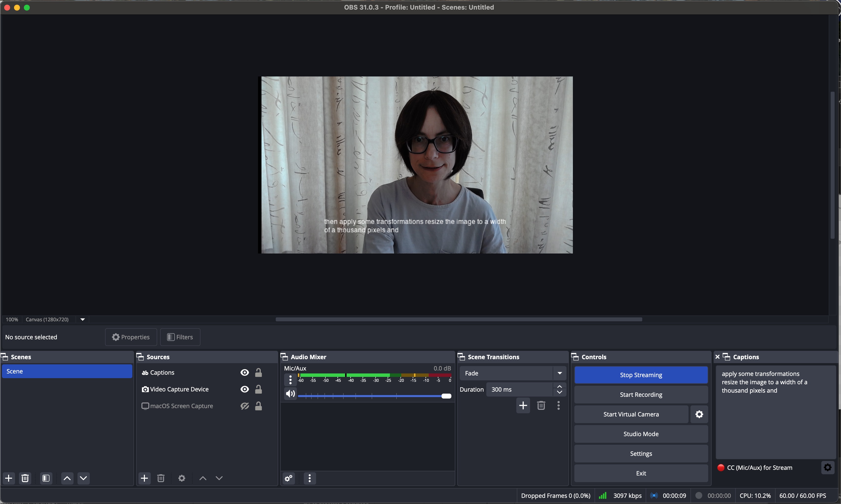Click the add source plus icon

pyautogui.click(x=144, y=478)
